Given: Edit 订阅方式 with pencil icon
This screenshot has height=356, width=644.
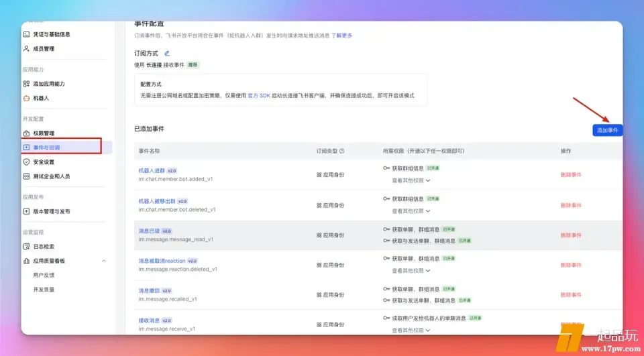Looking at the screenshot, I should (167, 54).
